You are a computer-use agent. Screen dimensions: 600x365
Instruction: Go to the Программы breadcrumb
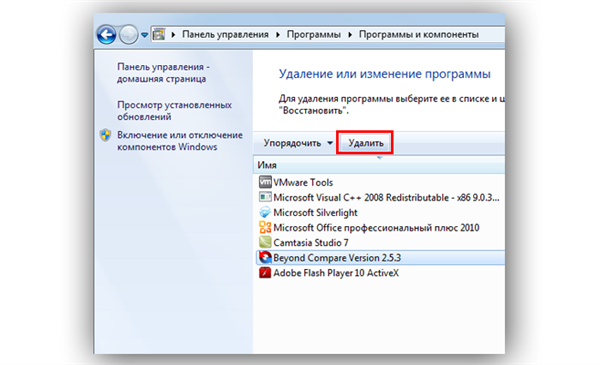tap(313, 34)
